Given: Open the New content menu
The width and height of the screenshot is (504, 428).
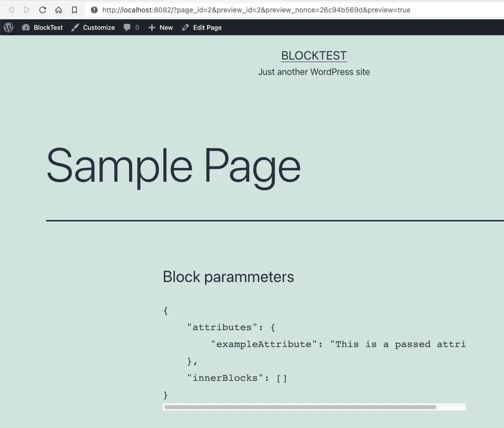Looking at the screenshot, I should click(160, 27).
